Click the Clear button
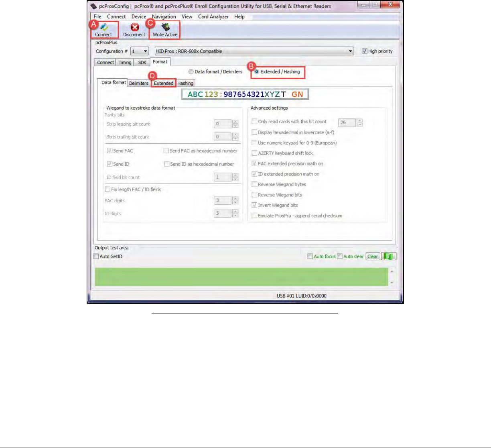This screenshot has height=448, width=491. pyautogui.click(x=373, y=257)
